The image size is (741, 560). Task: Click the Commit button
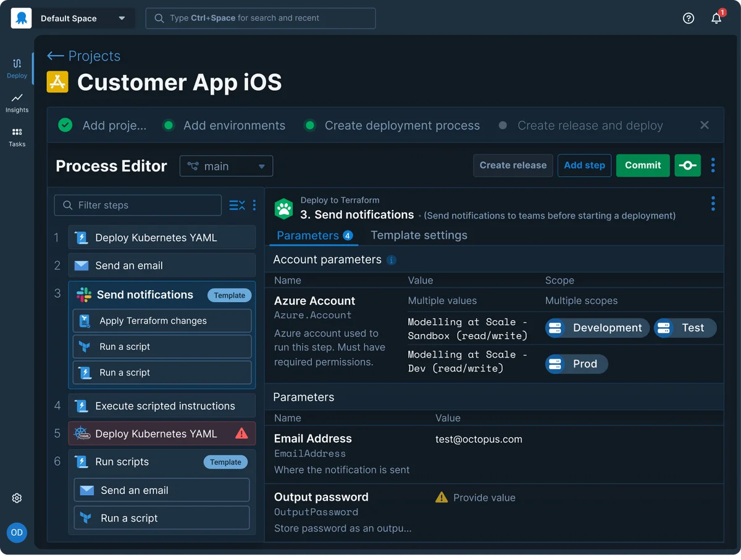coord(643,165)
